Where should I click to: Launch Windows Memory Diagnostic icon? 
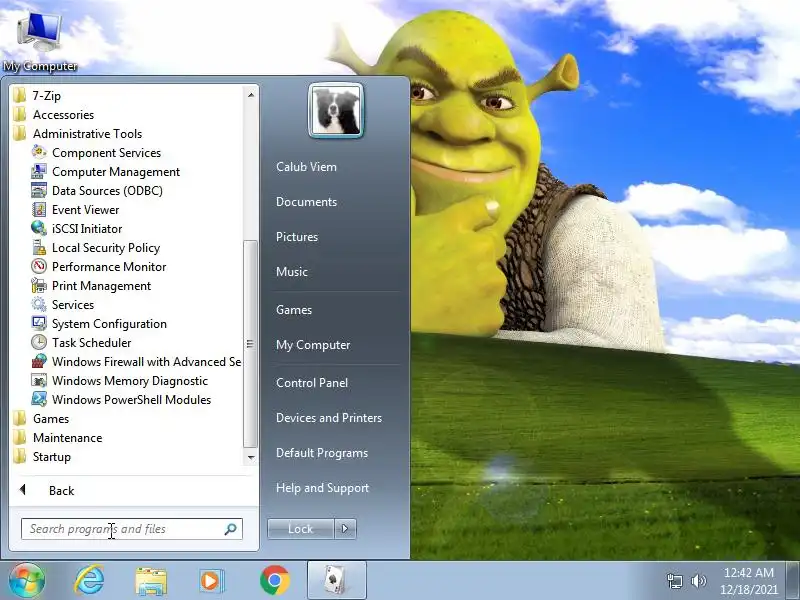click(x=39, y=381)
